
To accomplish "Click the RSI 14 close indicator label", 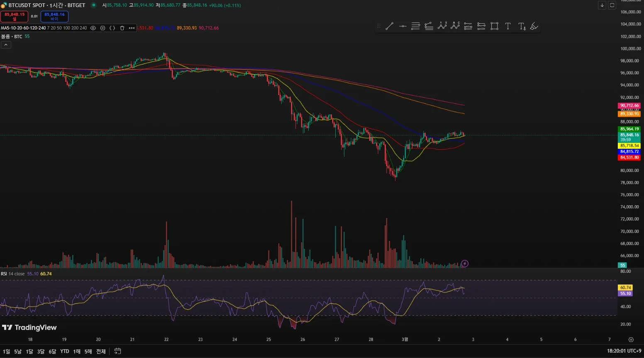I will pos(13,274).
